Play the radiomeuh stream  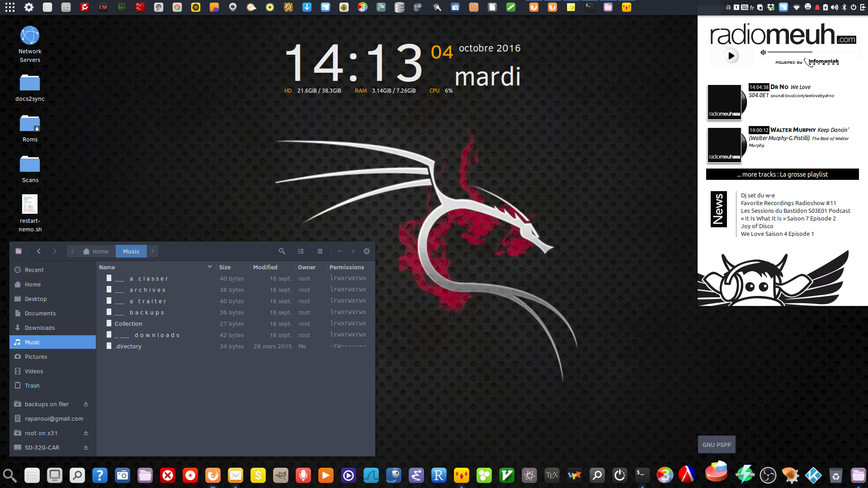click(x=731, y=56)
